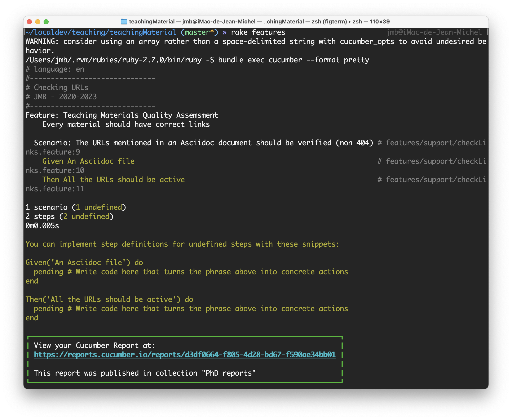The image size is (512, 420).
Task: Click the 'Then All the URLs should be active' step
Action: tap(114, 179)
